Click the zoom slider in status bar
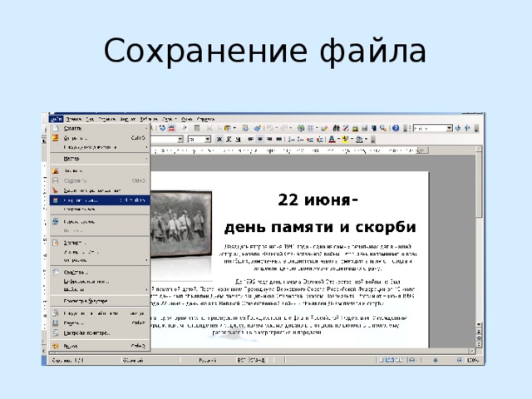532x399 pixels. 436,360
